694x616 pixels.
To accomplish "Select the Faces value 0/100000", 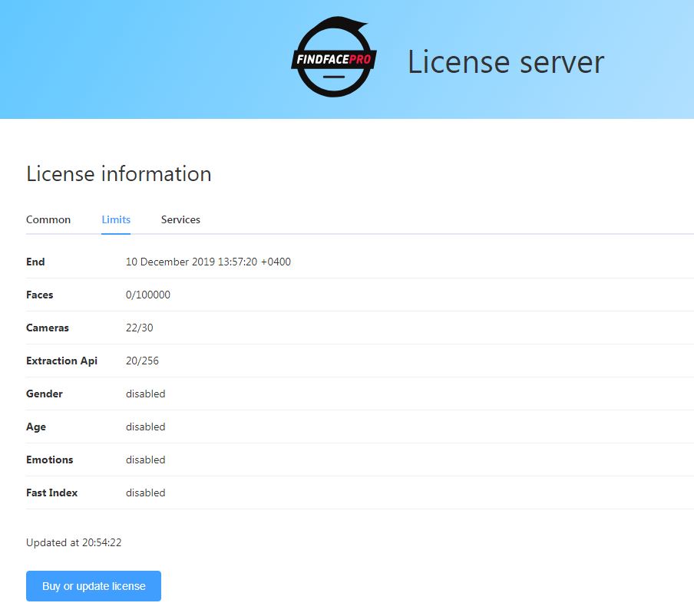I will point(148,295).
